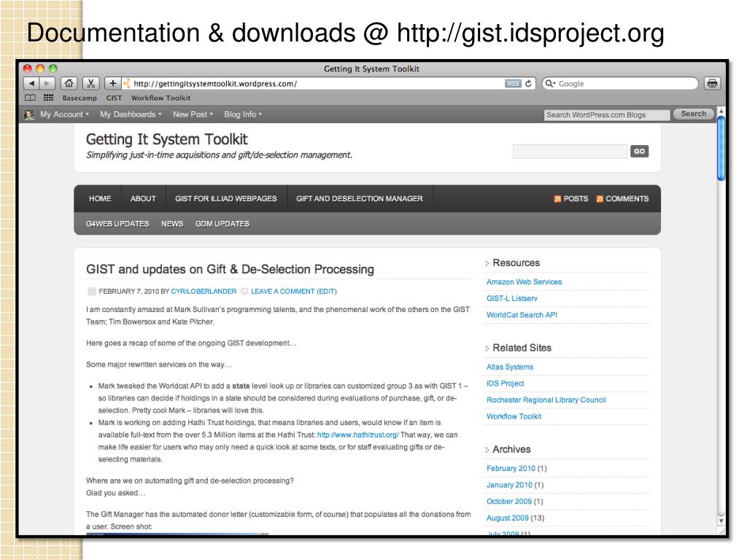Open the Workflow Toolkit bookmark in bookmarks bar

[x=160, y=98]
